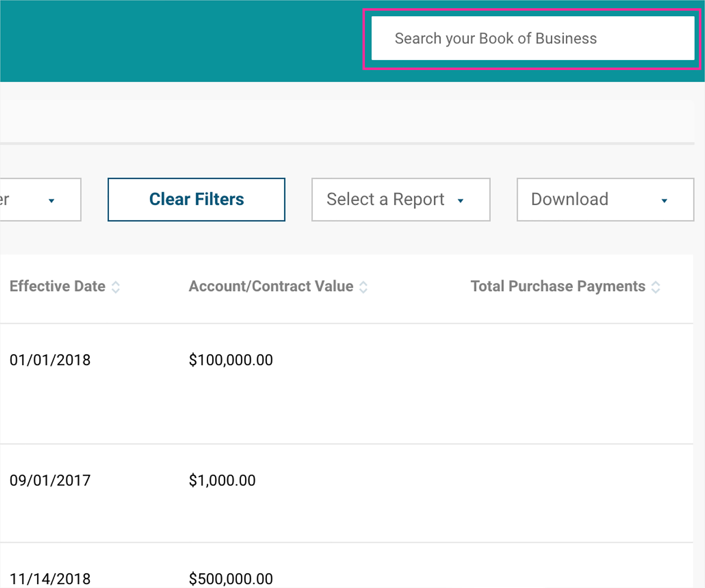Open the row dated 09/01/2017
705x588 pixels.
pyautogui.click(x=50, y=480)
